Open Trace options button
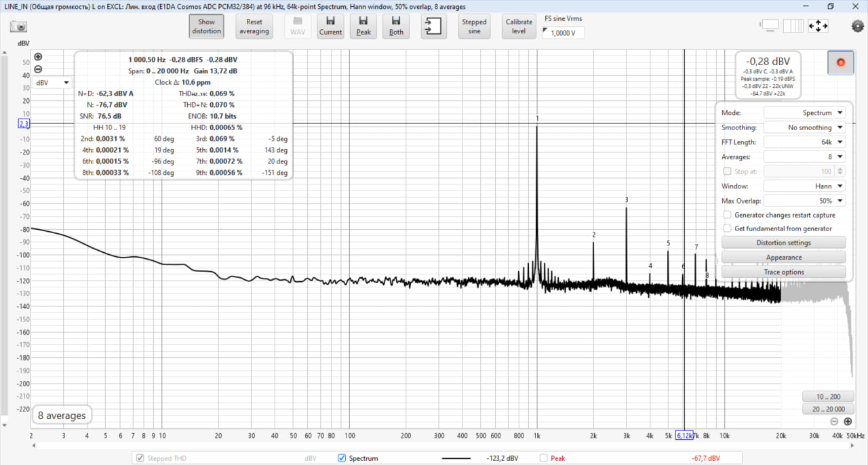Viewport: 868px width, 465px height. coord(783,272)
